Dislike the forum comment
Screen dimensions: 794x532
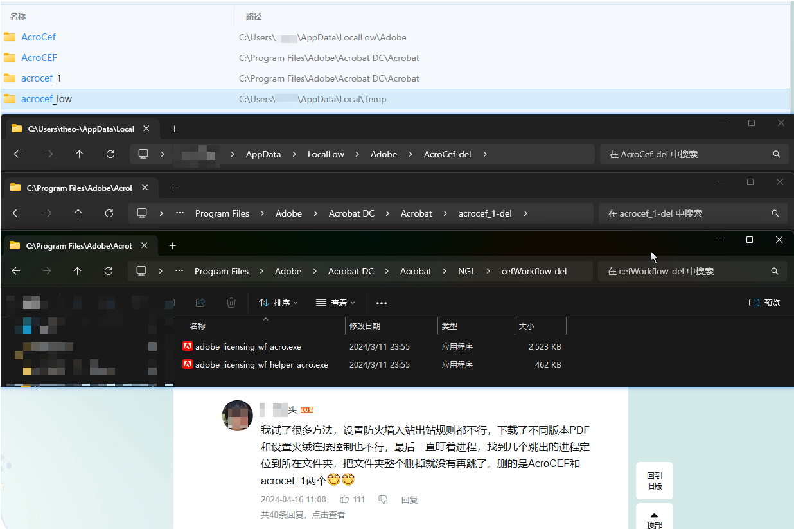pyautogui.click(x=383, y=500)
